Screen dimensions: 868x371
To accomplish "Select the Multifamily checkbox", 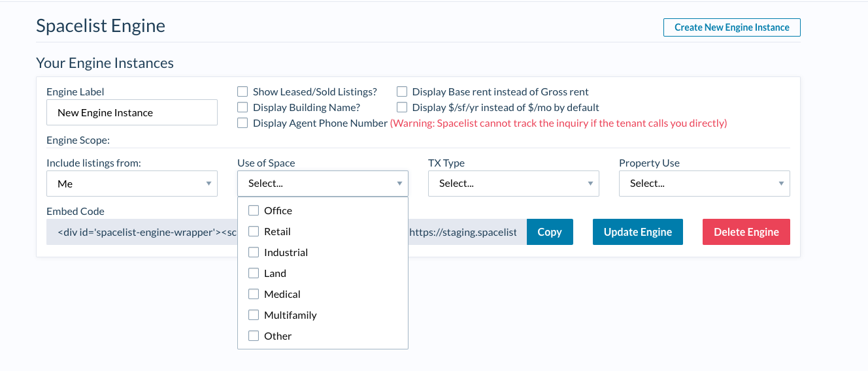I will pyautogui.click(x=254, y=315).
